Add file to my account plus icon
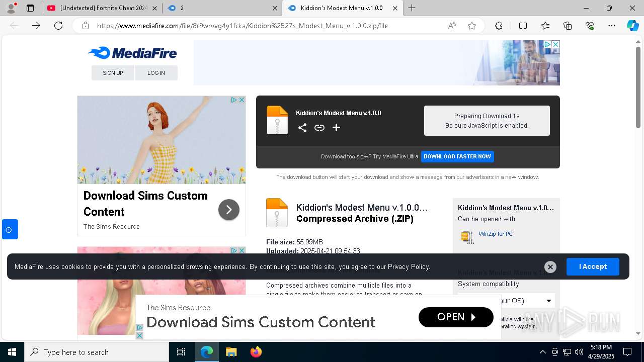 click(337, 128)
